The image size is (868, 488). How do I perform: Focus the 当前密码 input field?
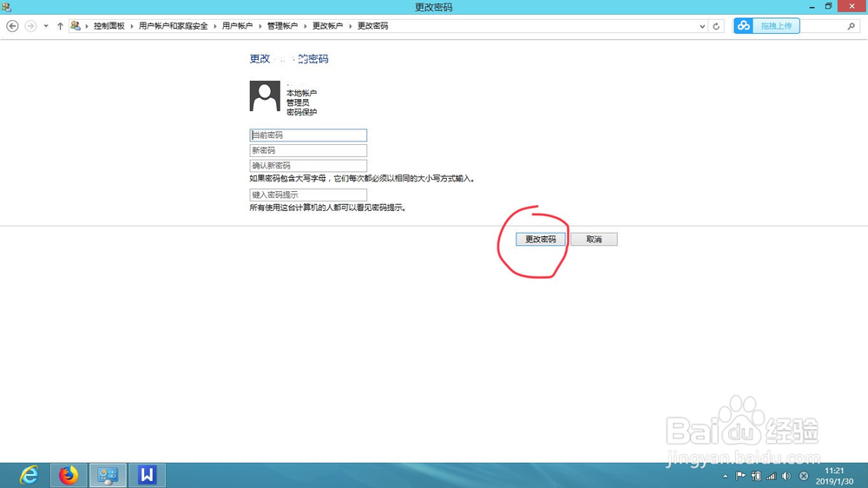tap(308, 135)
